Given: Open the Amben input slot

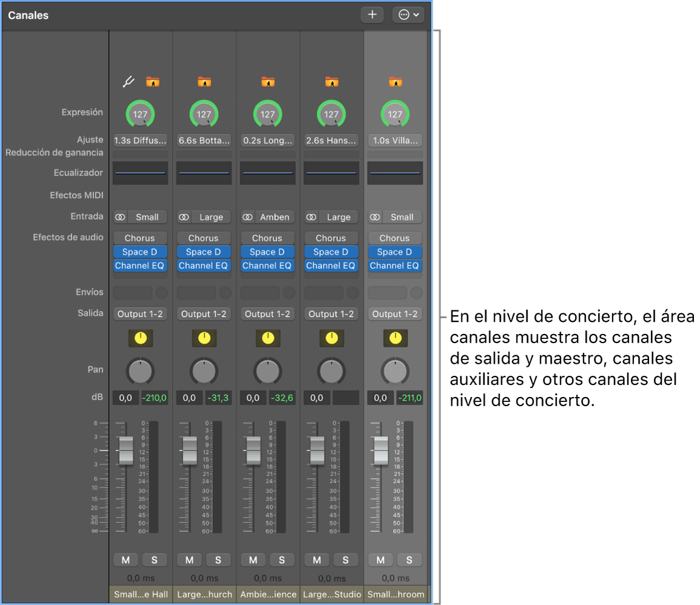Looking at the screenshot, I should coord(275,217).
